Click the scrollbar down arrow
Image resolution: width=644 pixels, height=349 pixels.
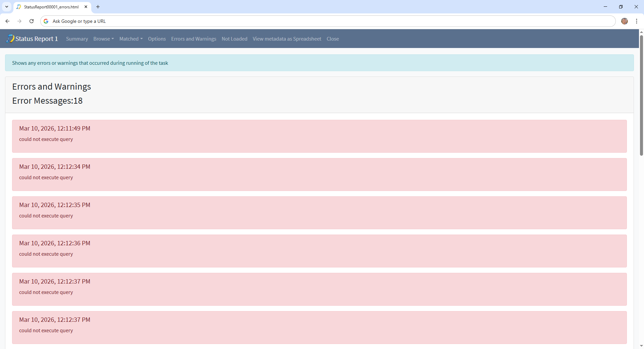[x=641, y=346]
